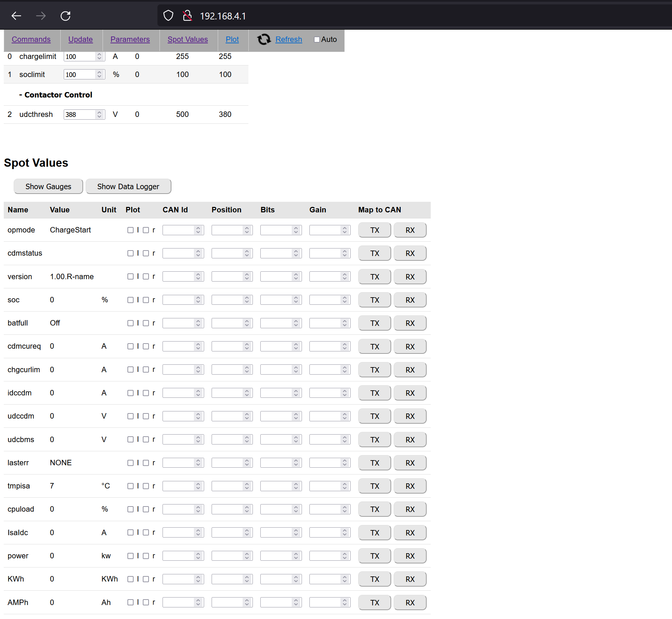
Task: Click the browser forward arrow icon
Action: [41, 16]
